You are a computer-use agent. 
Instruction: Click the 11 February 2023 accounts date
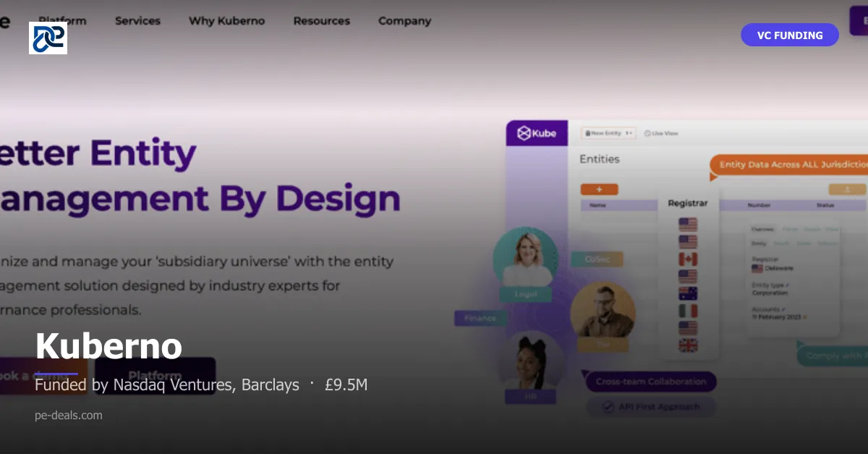tap(778, 317)
